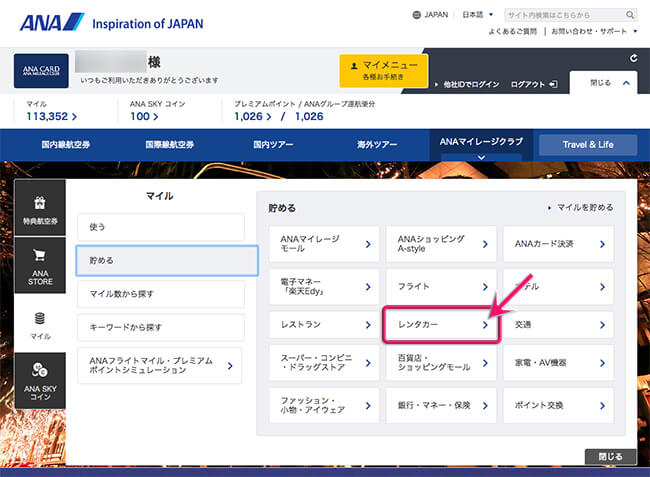Open the 海外ツアー tab
The height and width of the screenshot is (477, 650).
[x=377, y=145]
